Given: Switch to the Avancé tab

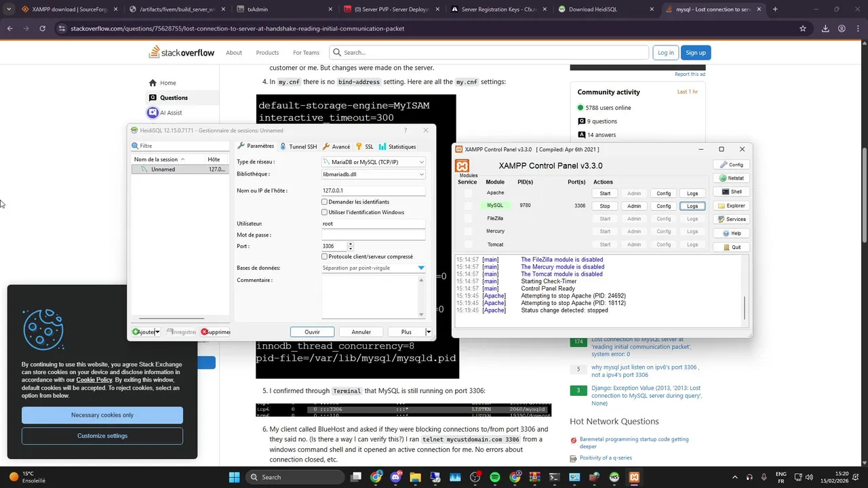Looking at the screenshot, I should point(336,146).
